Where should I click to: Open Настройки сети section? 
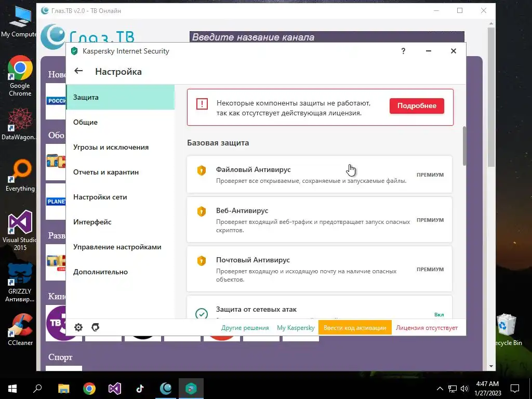click(x=120, y=197)
